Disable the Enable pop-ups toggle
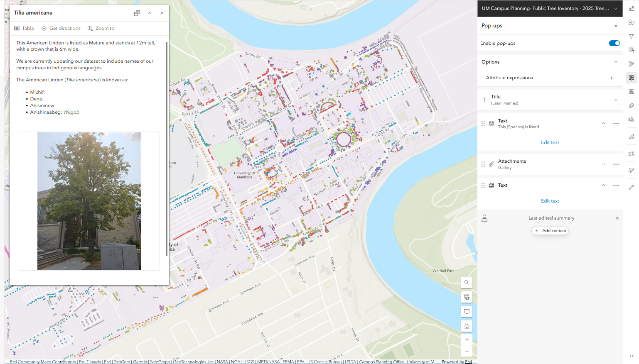639x364 pixels. [614, 43]
